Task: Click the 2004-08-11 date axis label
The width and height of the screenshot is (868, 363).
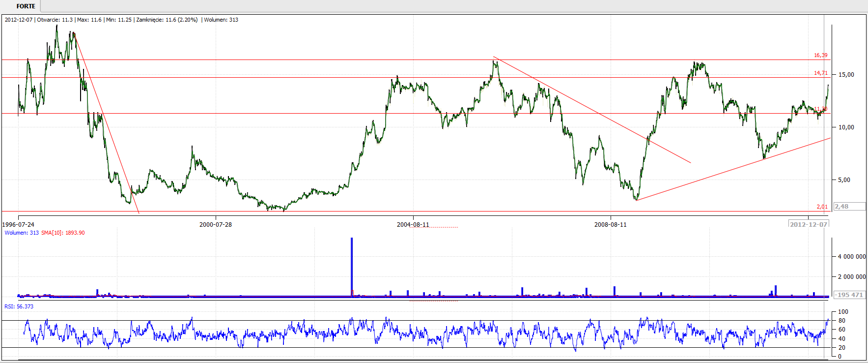Action: tap(413, 224)
